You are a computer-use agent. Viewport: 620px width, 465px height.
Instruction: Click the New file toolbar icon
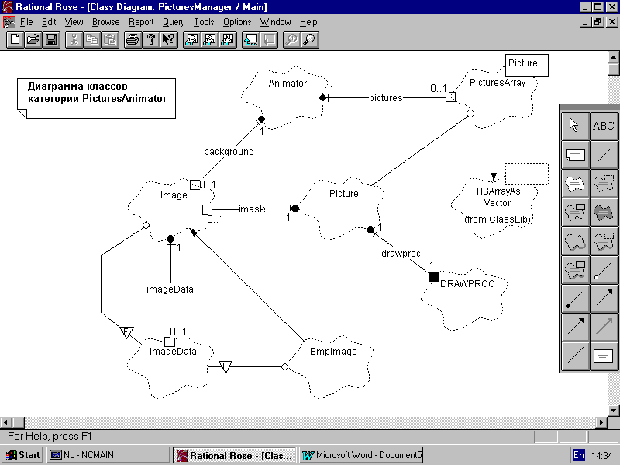tap(14, 40)
